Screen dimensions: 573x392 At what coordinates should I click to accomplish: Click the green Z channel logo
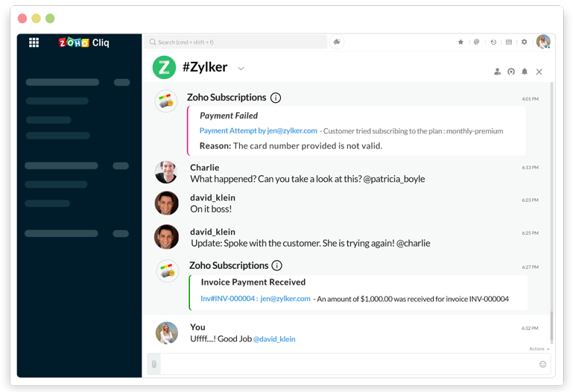[164, 68]
